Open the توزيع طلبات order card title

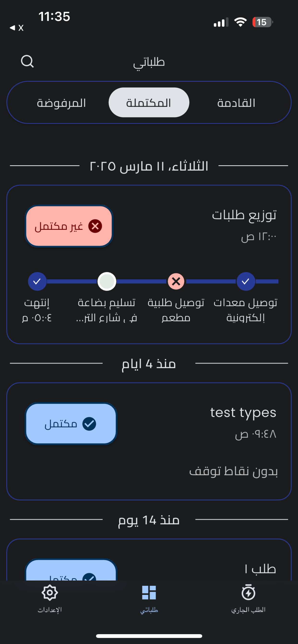(244, 215)
